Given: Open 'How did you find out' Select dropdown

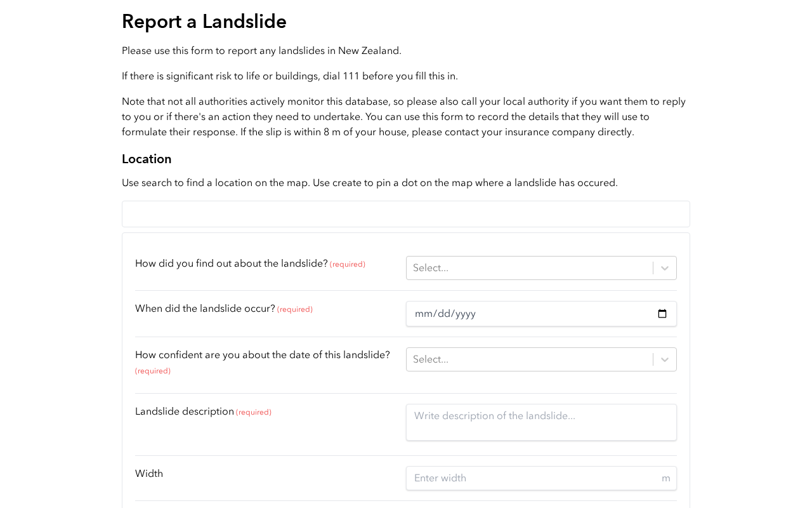Looking at the screenshot, I should click(x=541, y=268).
